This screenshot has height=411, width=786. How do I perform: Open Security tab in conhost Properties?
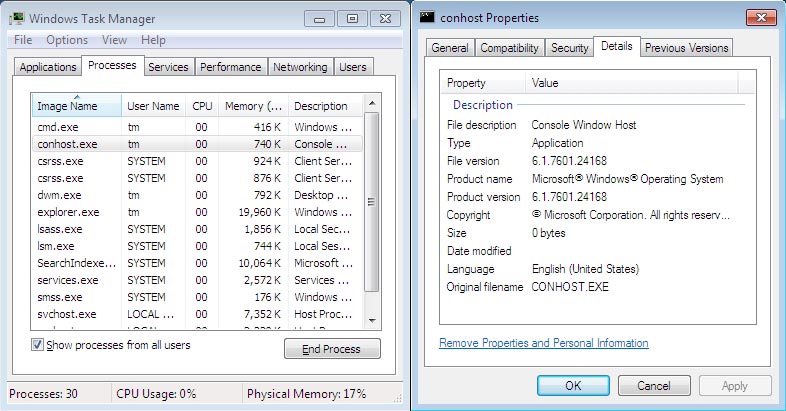click(569, 48)
